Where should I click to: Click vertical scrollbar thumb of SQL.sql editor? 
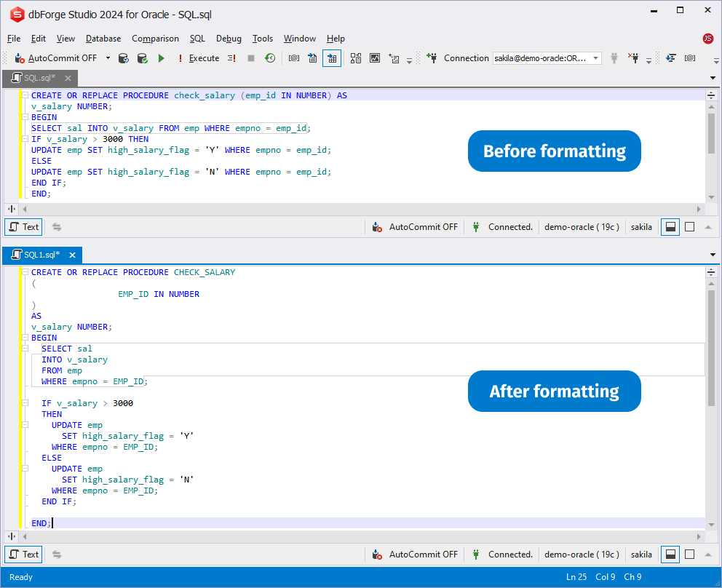711,133
